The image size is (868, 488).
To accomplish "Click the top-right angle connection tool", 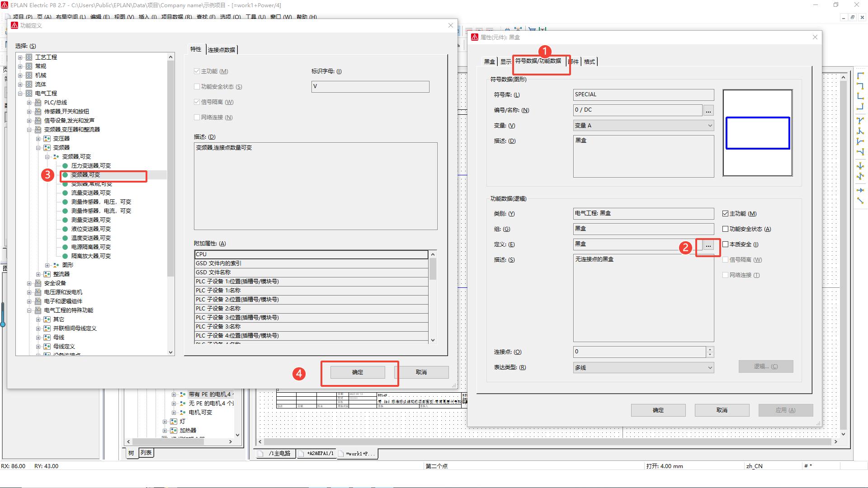I will point(860,86).
